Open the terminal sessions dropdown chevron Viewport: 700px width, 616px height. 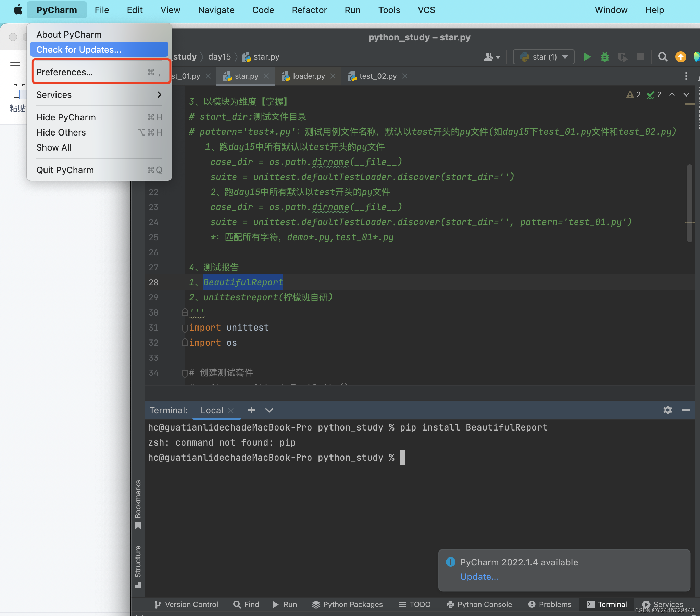point(269,410)
